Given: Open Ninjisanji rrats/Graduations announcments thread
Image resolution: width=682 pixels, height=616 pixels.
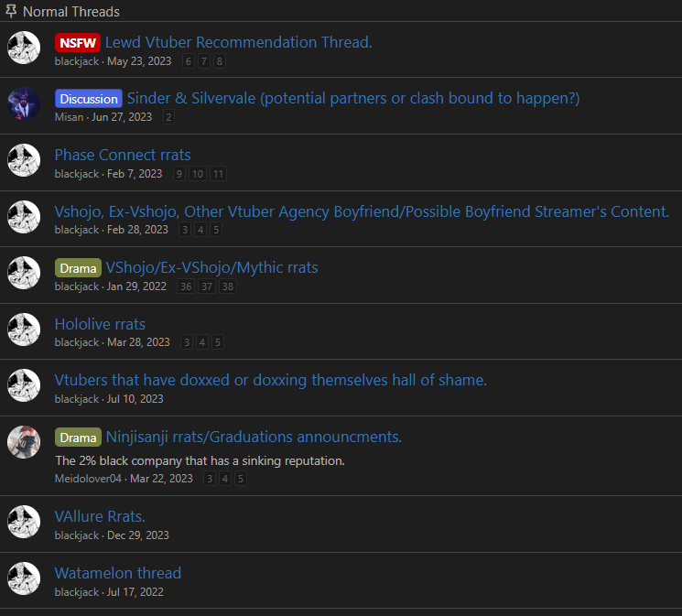Looking at the screenshot, I should click(254, 437).
